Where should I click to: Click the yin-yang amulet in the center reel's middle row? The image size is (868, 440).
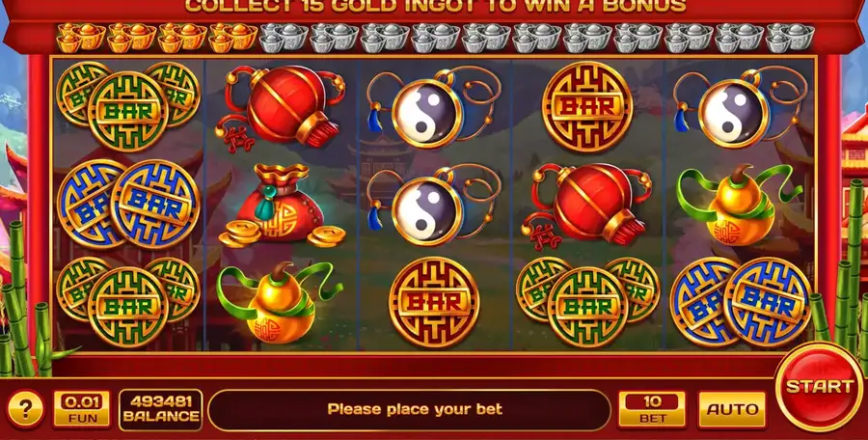coord(433,205)
